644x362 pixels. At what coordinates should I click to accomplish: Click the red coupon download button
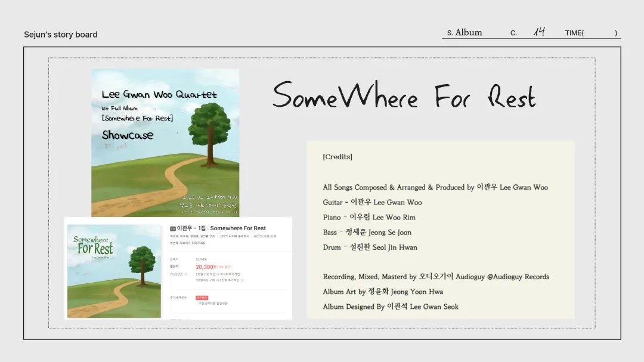(x=202, y=298)
